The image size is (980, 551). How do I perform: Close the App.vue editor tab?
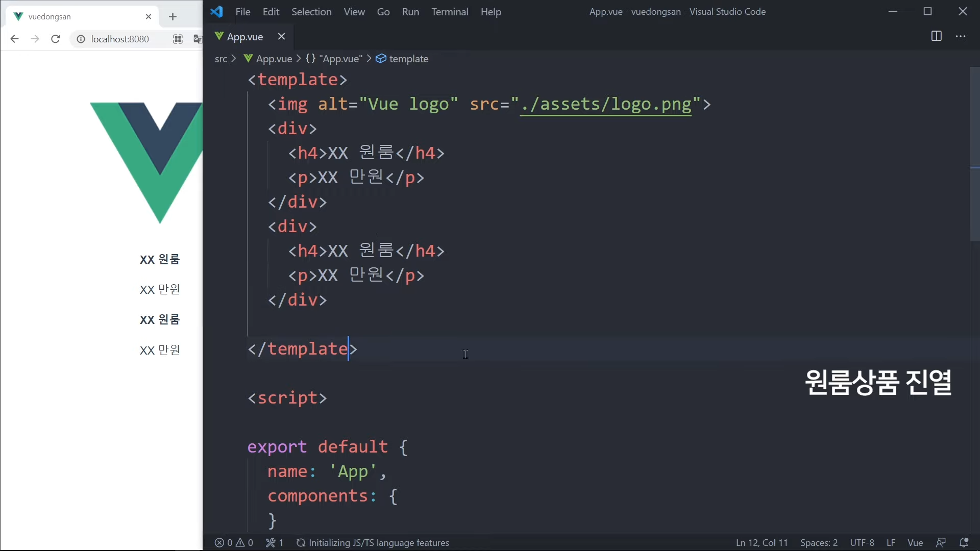coord(281,36)
